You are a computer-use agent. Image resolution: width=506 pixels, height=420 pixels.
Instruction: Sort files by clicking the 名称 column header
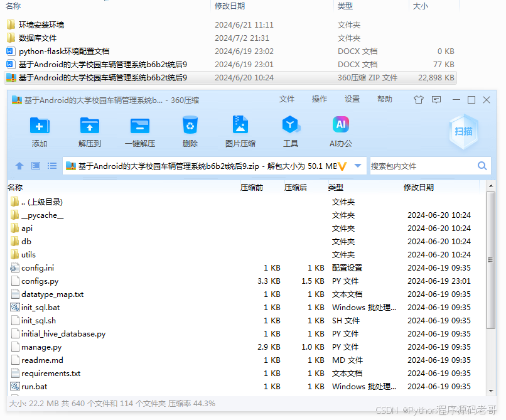15,186
